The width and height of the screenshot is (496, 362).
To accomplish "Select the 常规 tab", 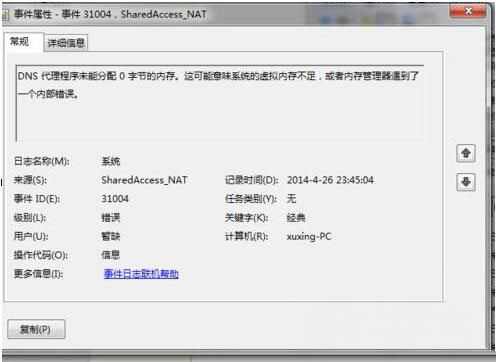I will 23,42.
